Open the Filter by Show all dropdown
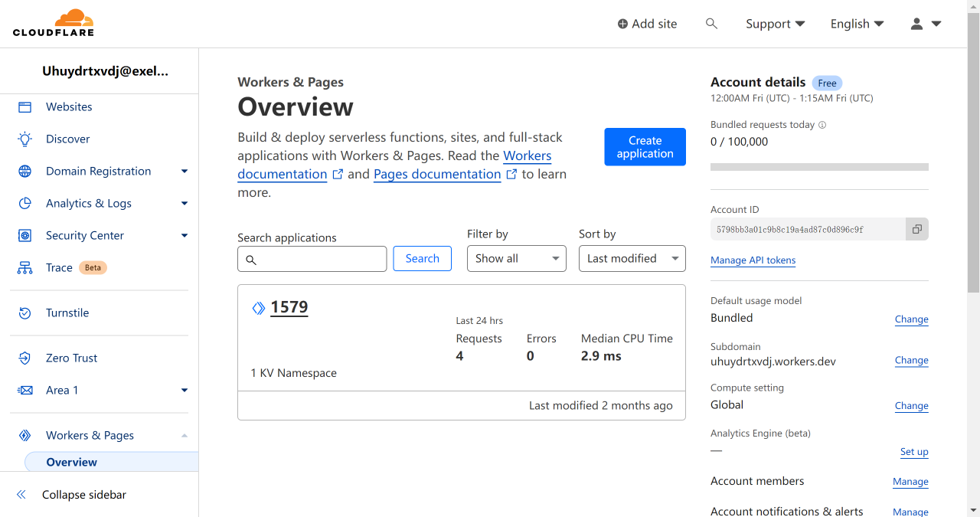This screenshot has width=980, height=517. click(x=517, y=259)
